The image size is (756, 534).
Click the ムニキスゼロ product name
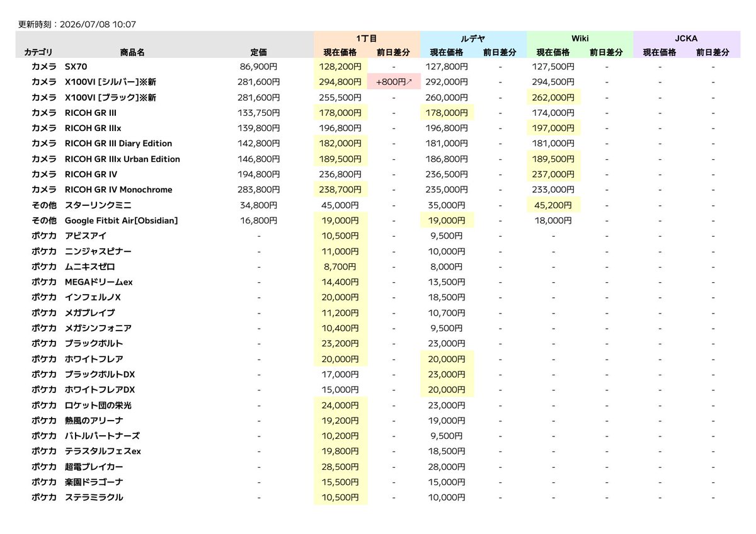tap(89, 267)
